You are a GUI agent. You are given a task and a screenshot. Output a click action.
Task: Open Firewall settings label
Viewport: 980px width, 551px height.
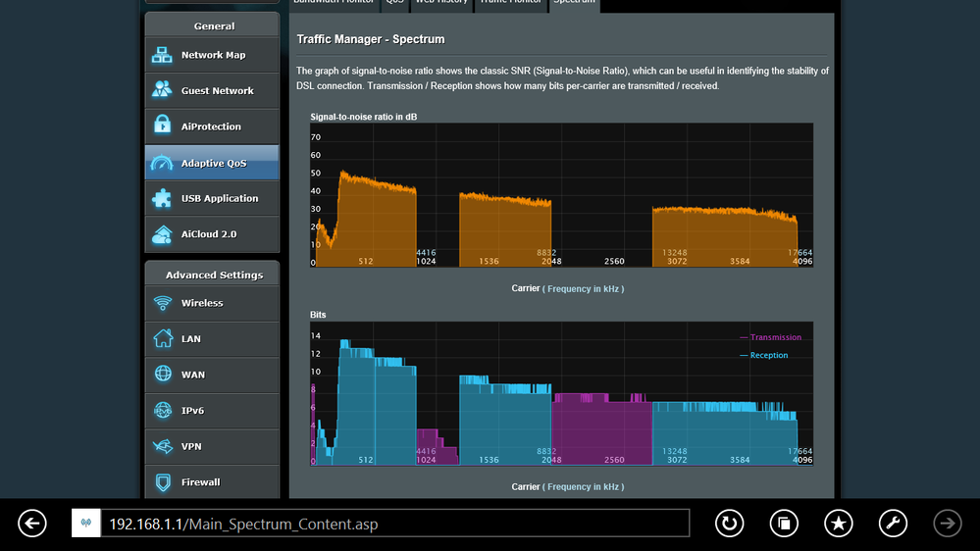(201, 482)
